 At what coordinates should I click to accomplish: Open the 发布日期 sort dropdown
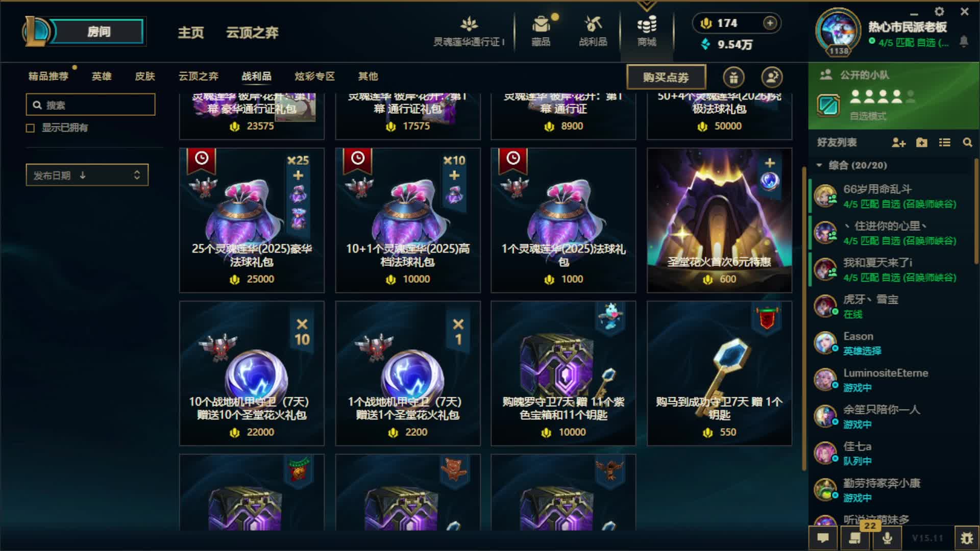(x=87, y=175)
